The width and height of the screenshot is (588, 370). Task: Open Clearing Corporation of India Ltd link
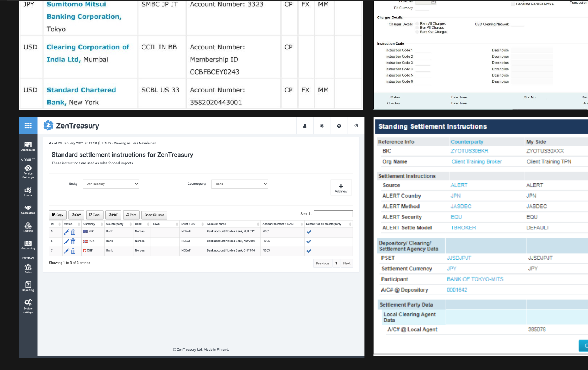88,53
